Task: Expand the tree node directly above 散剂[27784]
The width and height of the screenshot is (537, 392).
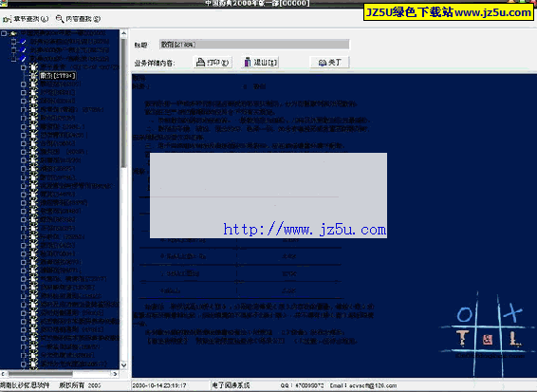Action: click(x=24, y=67)
